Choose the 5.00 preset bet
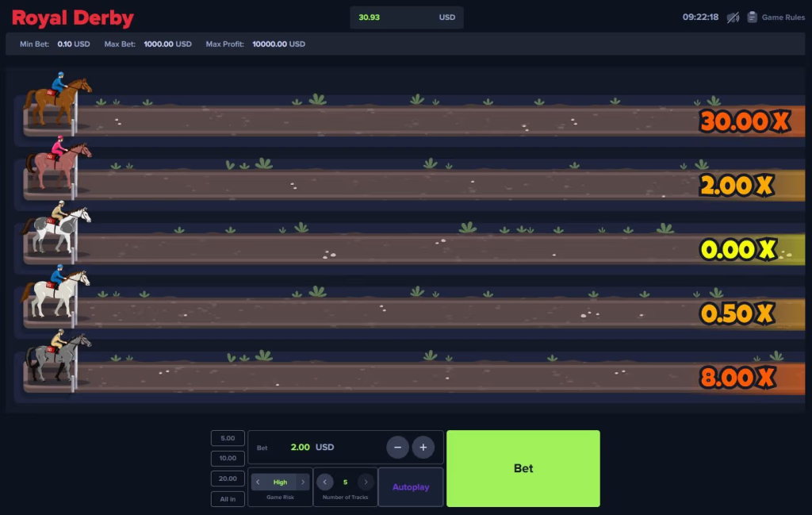 click(228, 438)
